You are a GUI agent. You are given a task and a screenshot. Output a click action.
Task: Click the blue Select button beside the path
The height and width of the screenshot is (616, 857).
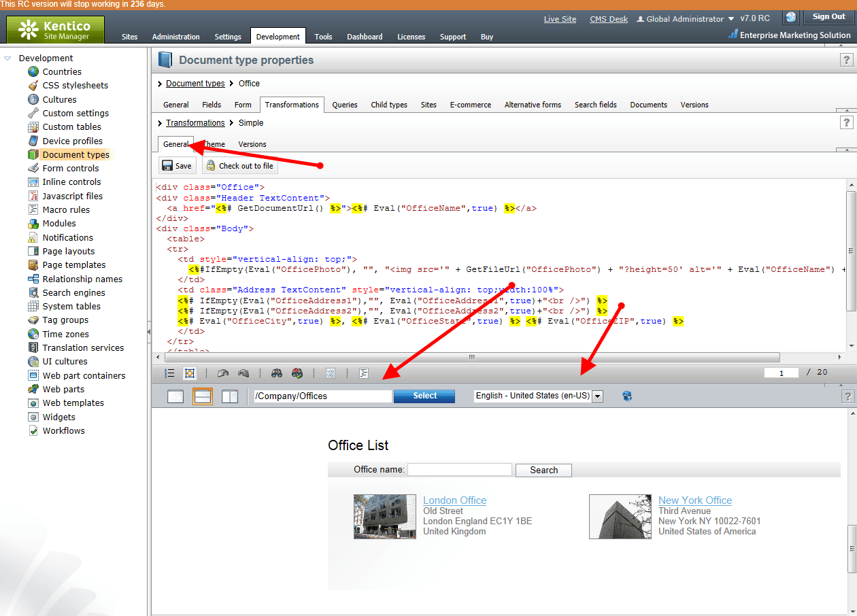424,396
